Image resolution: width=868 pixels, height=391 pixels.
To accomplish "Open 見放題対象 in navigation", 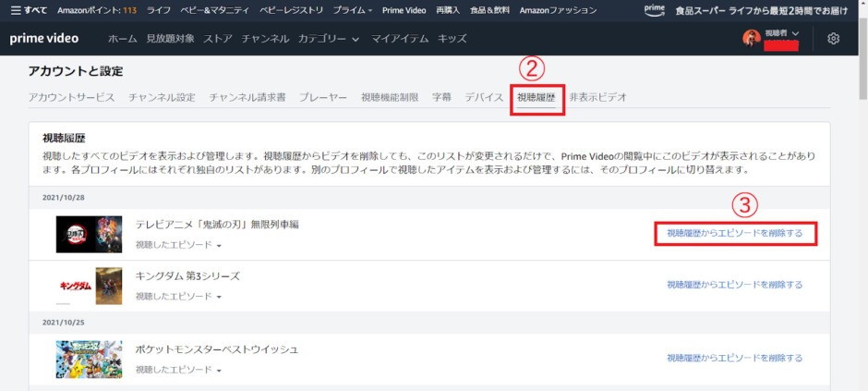I will pos(170,39).
